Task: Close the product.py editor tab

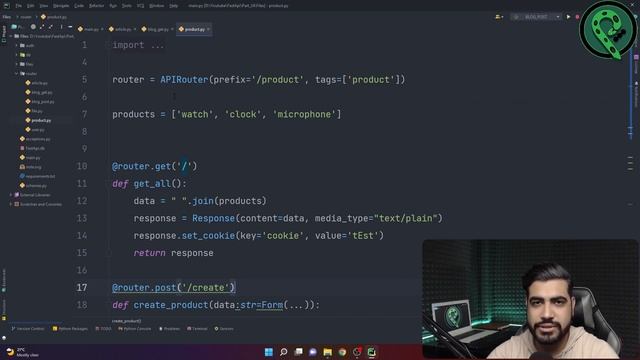Action: [209, 29]
